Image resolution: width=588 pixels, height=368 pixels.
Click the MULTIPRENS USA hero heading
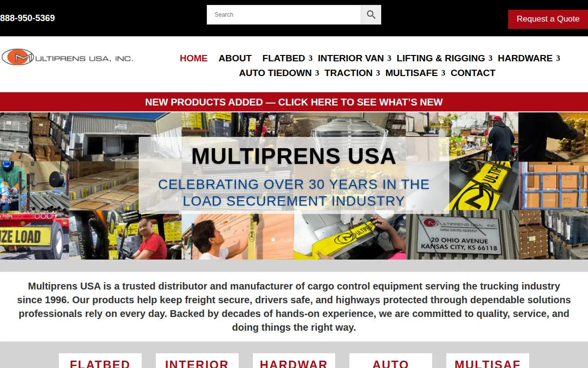[294, 156]
